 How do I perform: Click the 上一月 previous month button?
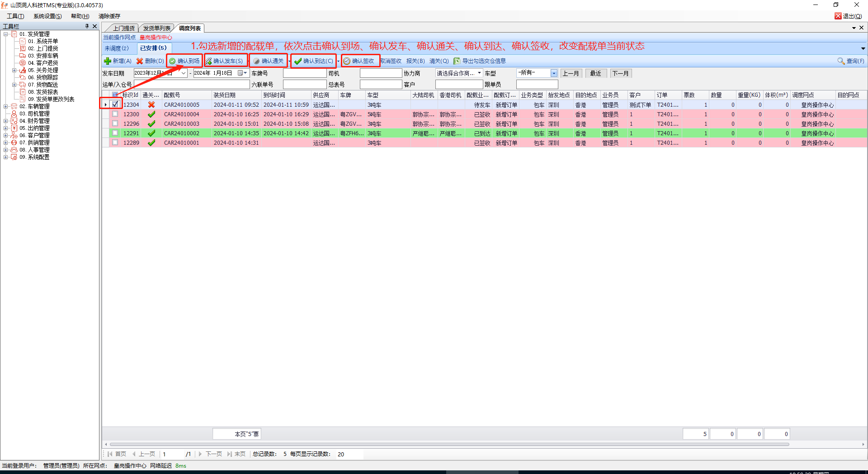click(571, 73)
